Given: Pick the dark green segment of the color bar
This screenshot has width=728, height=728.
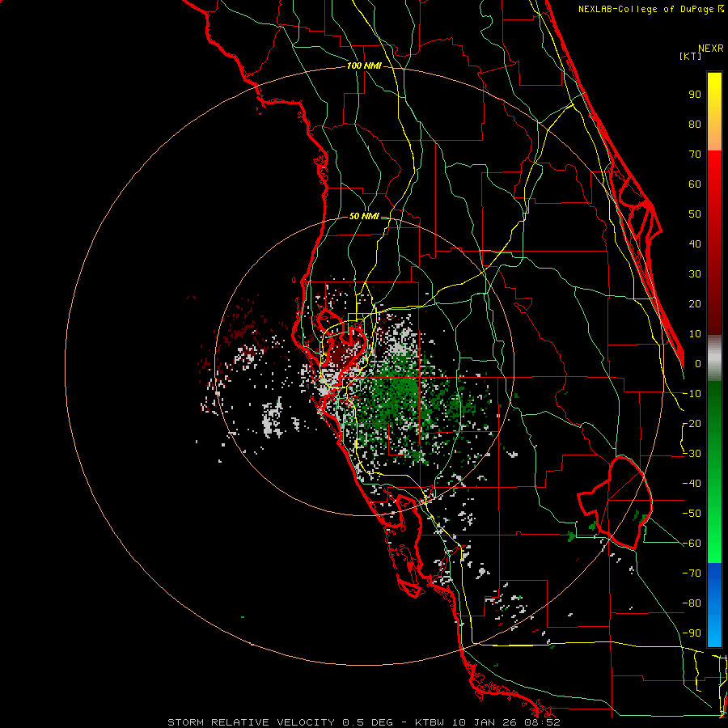Looking at the screenshot, I should [714, 401].
